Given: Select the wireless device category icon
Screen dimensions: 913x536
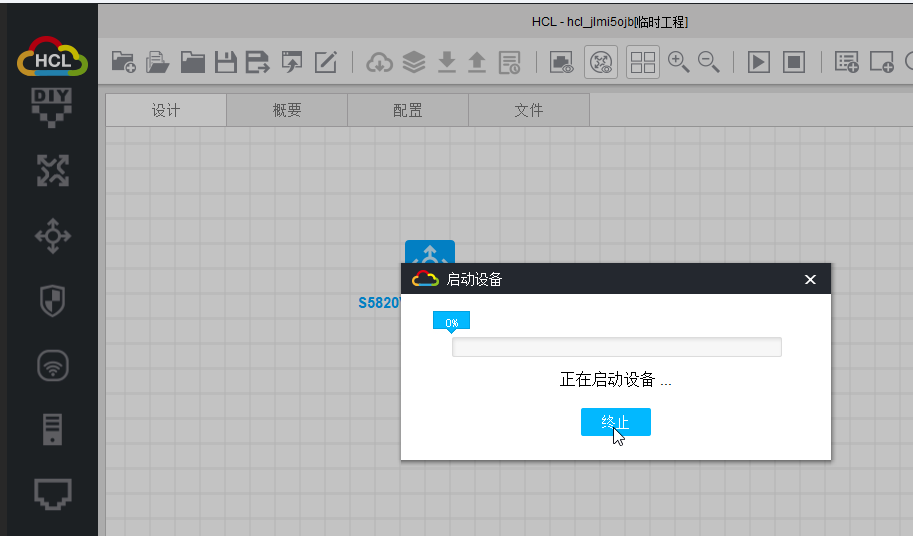Looking at the screenshot, I should coord(52,365).
